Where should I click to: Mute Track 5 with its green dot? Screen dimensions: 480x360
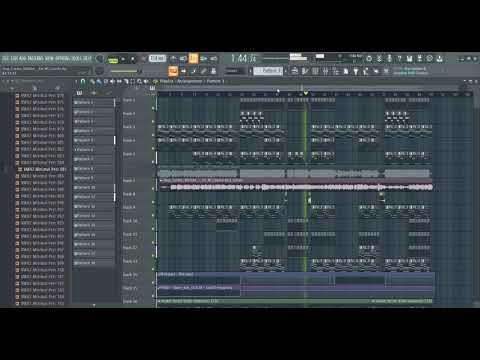click(153, 162)
